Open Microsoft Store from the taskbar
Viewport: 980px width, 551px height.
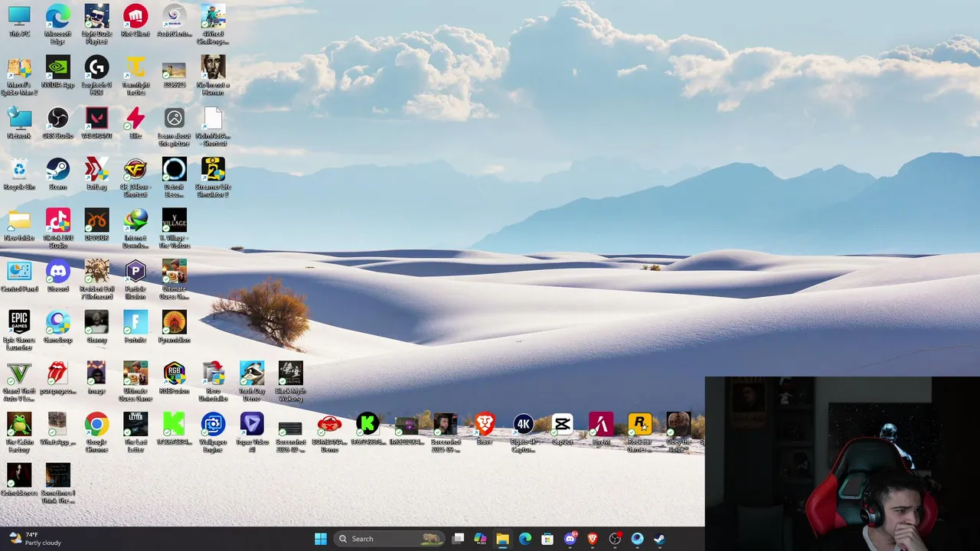pyautogui.click(x=547, y=539)
